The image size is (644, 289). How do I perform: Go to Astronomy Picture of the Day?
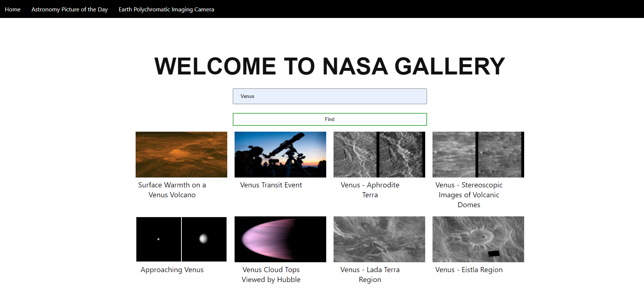[69, 9]
